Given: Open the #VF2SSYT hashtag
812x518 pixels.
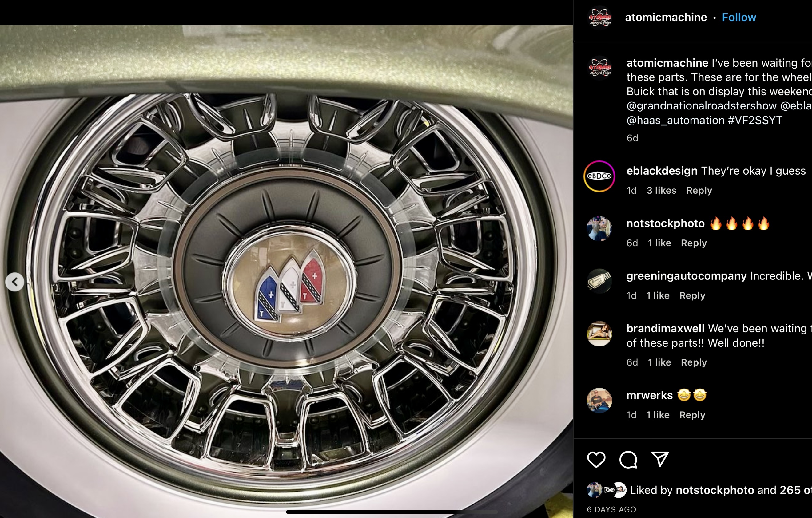Looking at the screenshot, I should pos(755,120).
